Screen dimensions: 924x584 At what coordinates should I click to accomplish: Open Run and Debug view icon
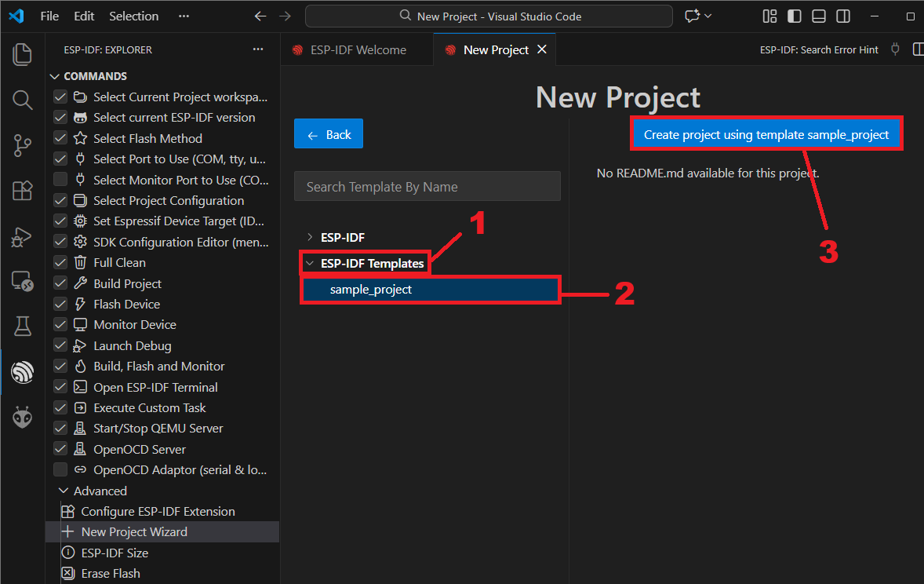[22, 236]
